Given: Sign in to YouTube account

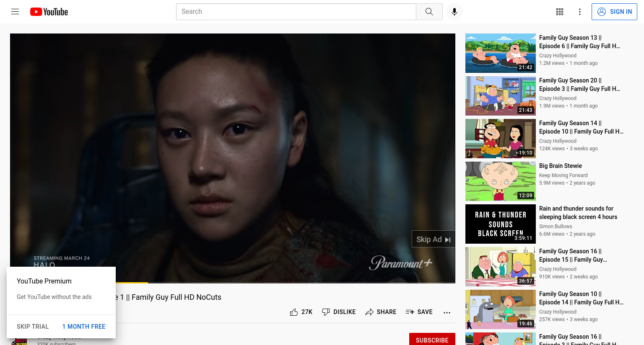Looking at the screenshot, I should [x=614, y=12].
